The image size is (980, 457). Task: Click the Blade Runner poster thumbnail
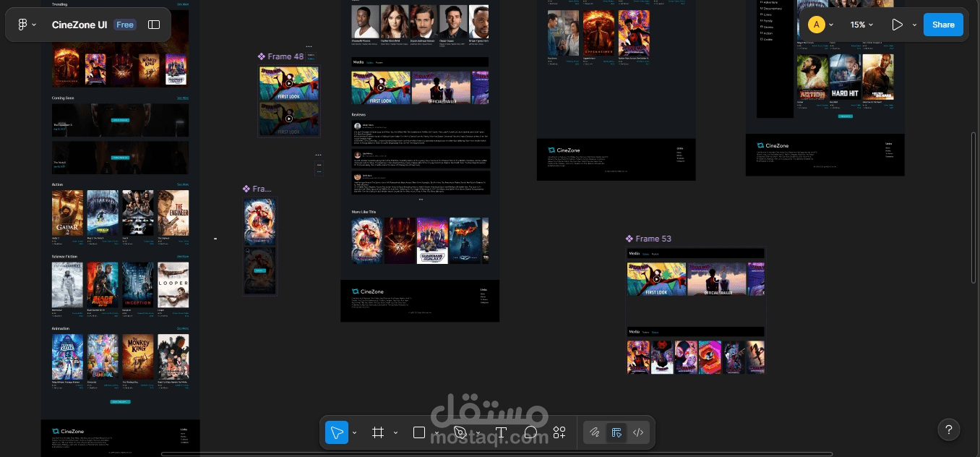[x=103, y=285]
